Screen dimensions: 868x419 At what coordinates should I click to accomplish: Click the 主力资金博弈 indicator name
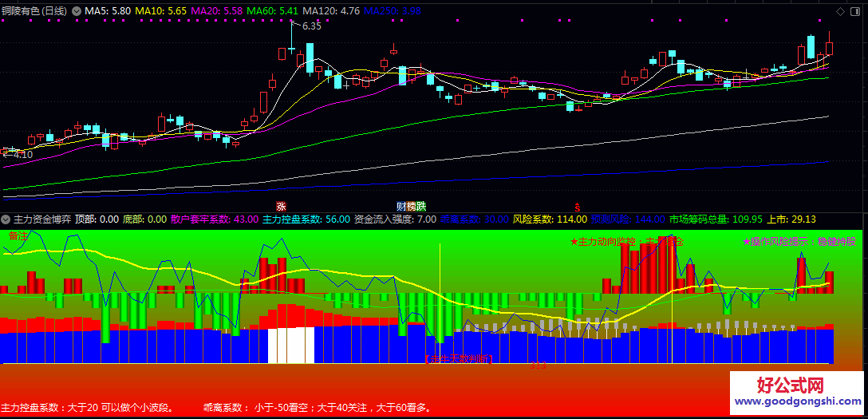pos(42,219)
